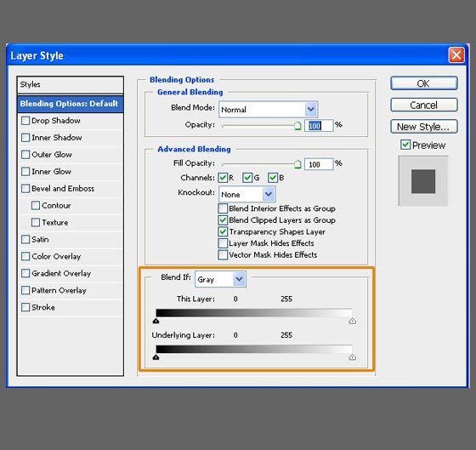Close the Layer Style dialog
476x450 pixels.
click(x=456, y=55)
